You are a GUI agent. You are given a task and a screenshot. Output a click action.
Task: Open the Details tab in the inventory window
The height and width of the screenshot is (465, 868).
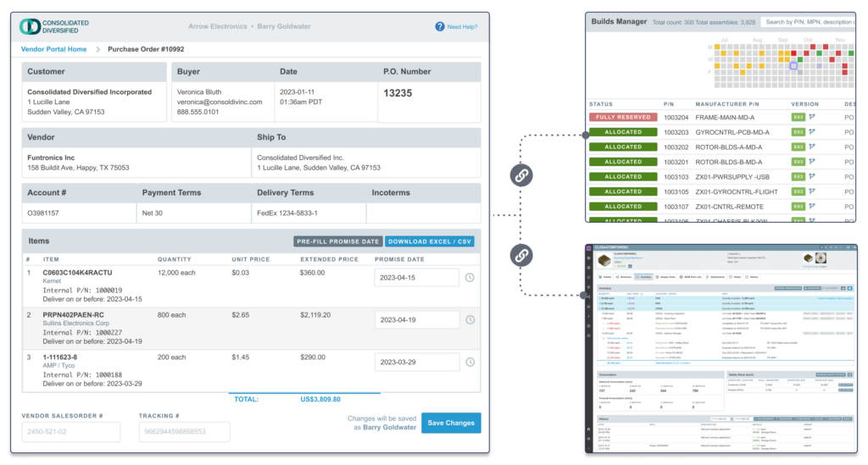point(605,277)
